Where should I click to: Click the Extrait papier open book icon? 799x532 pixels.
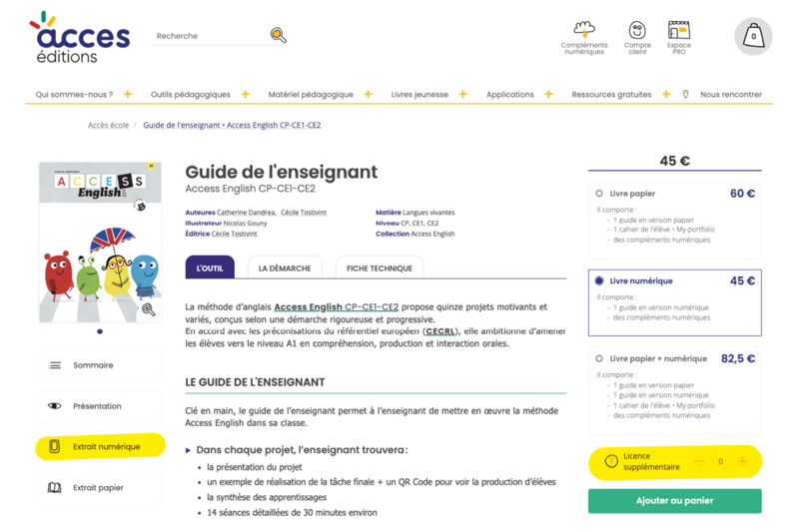55,488
